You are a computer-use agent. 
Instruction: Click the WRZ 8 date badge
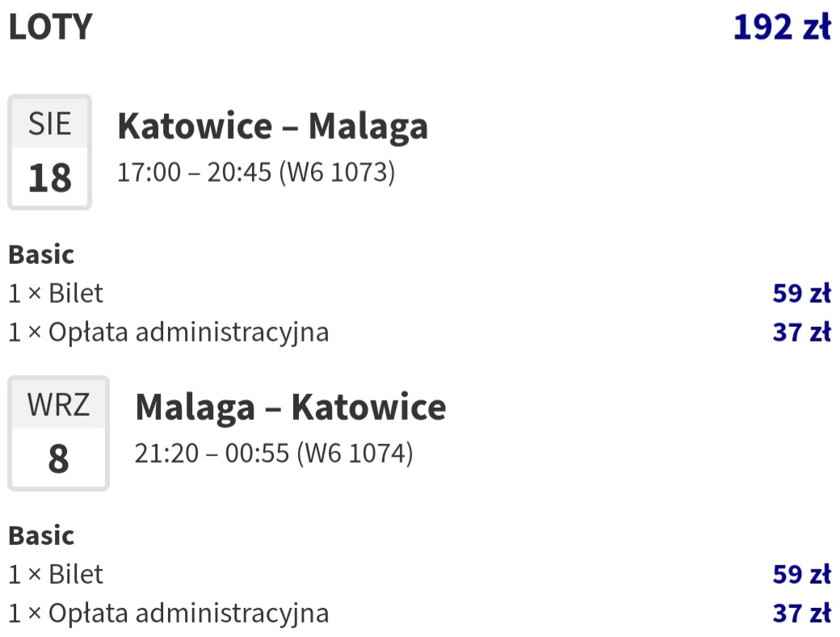coord(58,433)
